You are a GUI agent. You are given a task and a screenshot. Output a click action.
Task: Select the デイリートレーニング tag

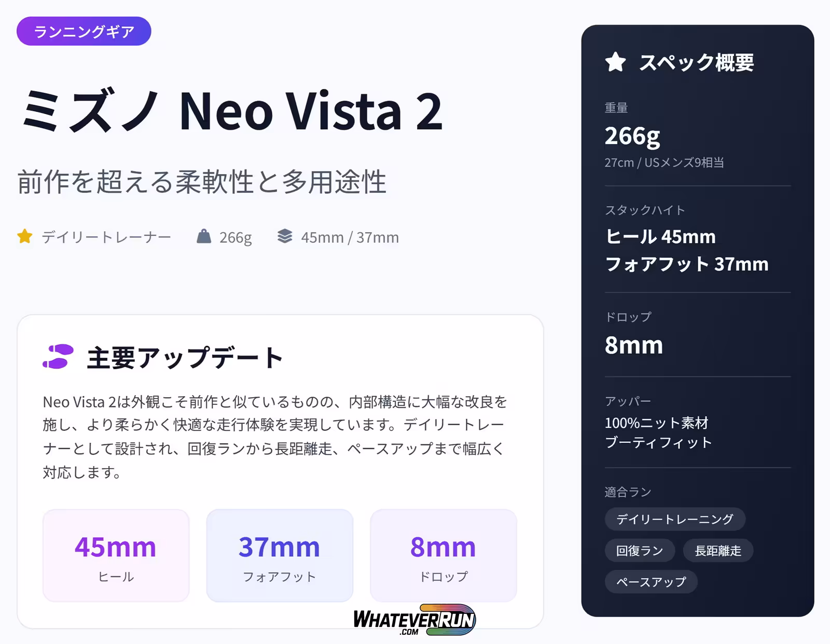pos(674,519)
